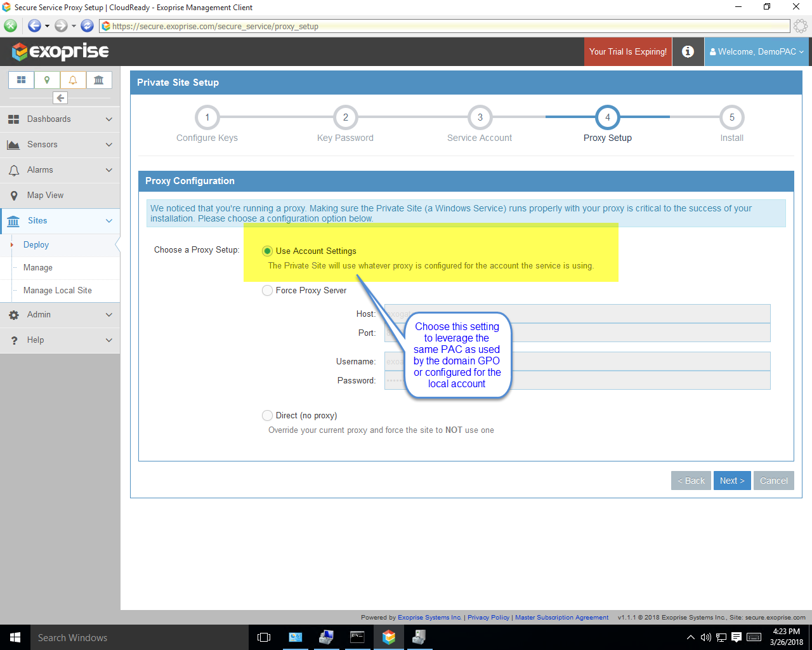Open the Dashboards menu
Screen dimensions: 812x650
(x=60, y=119)
